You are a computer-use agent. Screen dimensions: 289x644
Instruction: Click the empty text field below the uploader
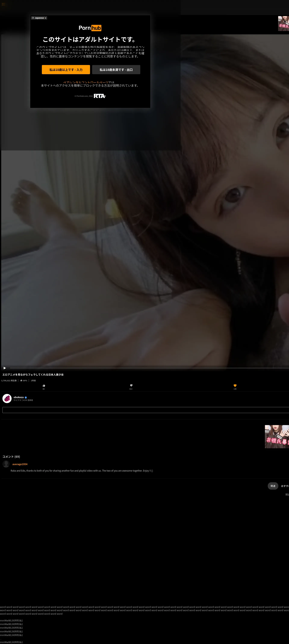tap(145, 410)
